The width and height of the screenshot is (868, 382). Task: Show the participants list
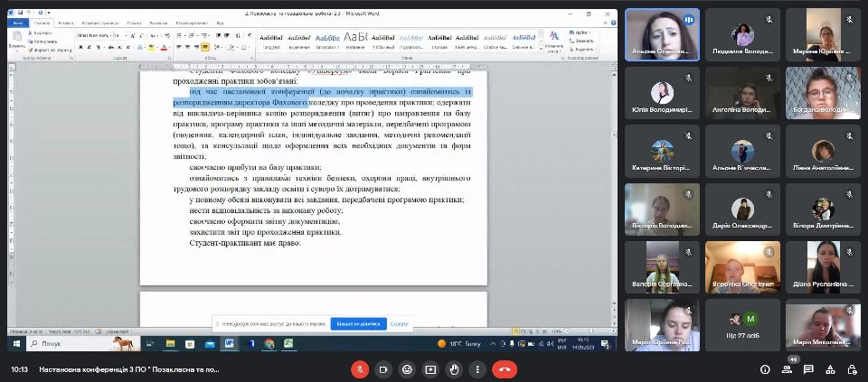787,369
